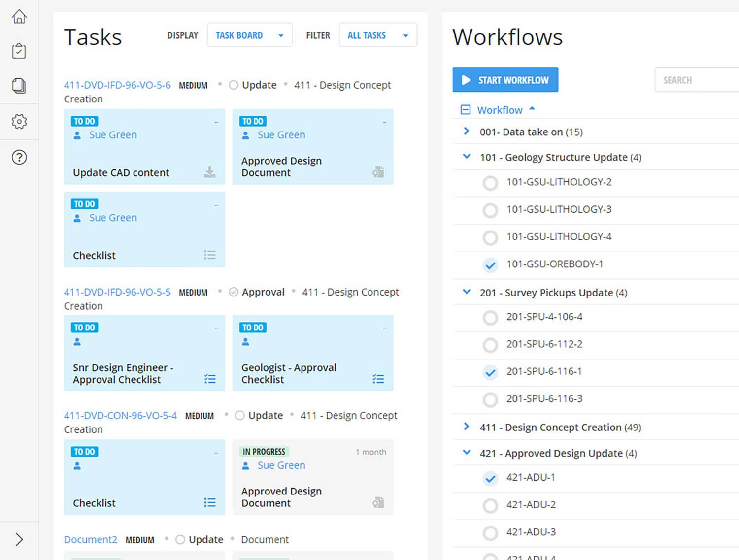The image size is (739, 560).
Task: Open the documents stack icon in sidebar
Action: coord(19,86)
